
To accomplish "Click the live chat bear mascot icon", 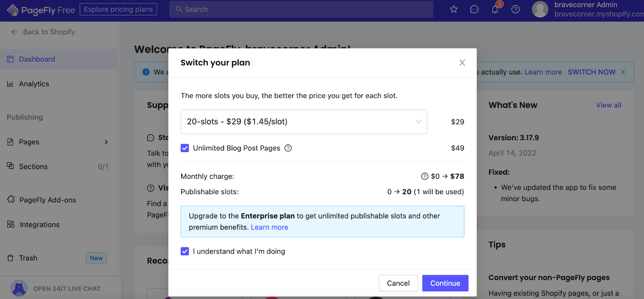I will click(19, 289).
